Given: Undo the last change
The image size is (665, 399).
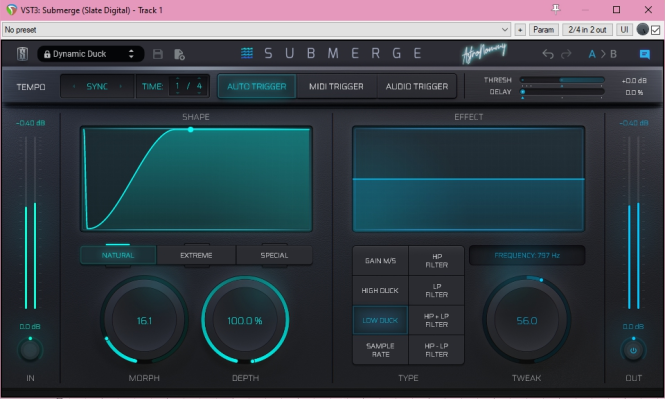Looking at the screenshot, I should pyautogui.click(x=548, y=54).
